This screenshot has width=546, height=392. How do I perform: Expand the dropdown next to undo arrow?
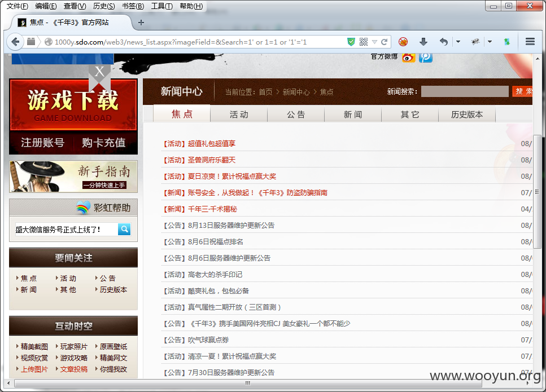(x=458, y=42)
